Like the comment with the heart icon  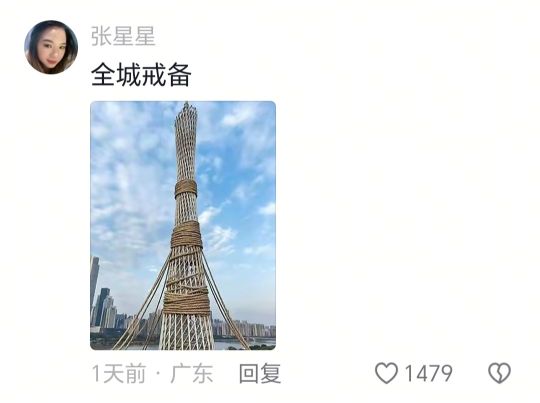point(386,373)
